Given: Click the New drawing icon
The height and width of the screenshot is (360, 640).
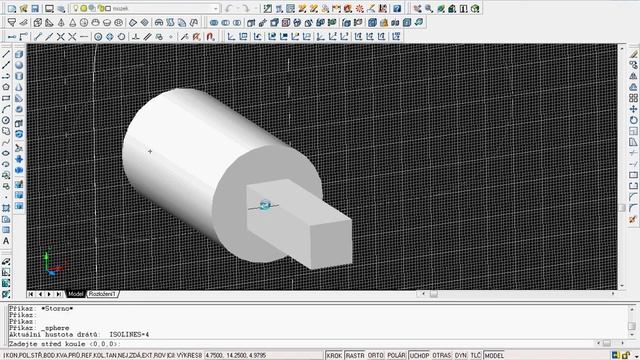Looking at the screenshot, I should click(x=11, y=8).
